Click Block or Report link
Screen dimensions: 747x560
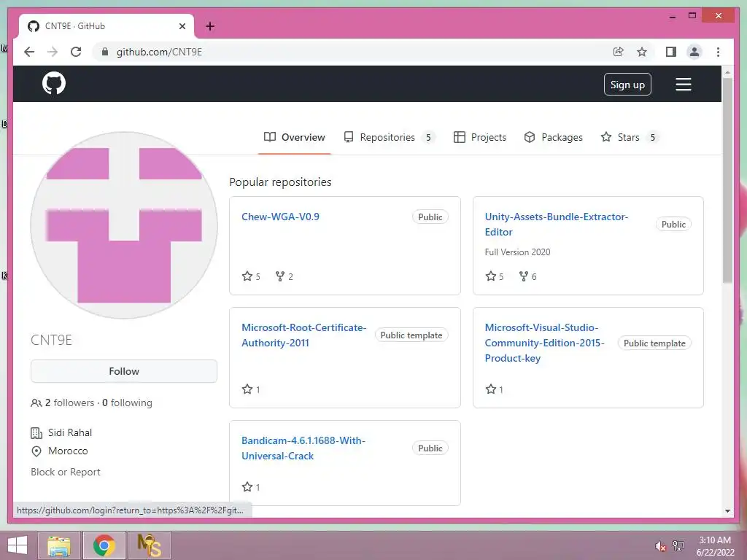click(66, 472)
